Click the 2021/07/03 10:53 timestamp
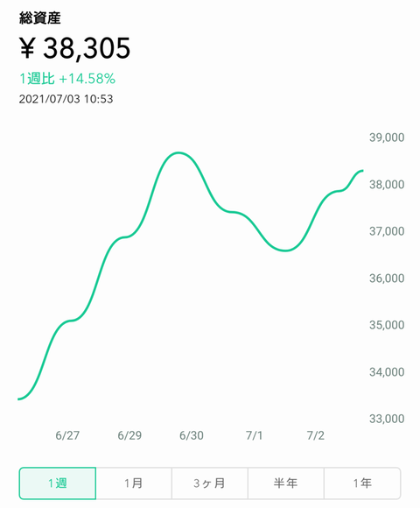Viewport: 420px width, 508px height. (66, 99)
